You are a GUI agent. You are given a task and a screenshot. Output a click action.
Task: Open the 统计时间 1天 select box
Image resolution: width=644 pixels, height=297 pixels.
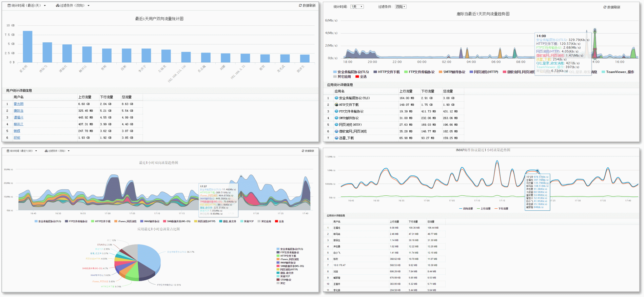pos(357,7)
